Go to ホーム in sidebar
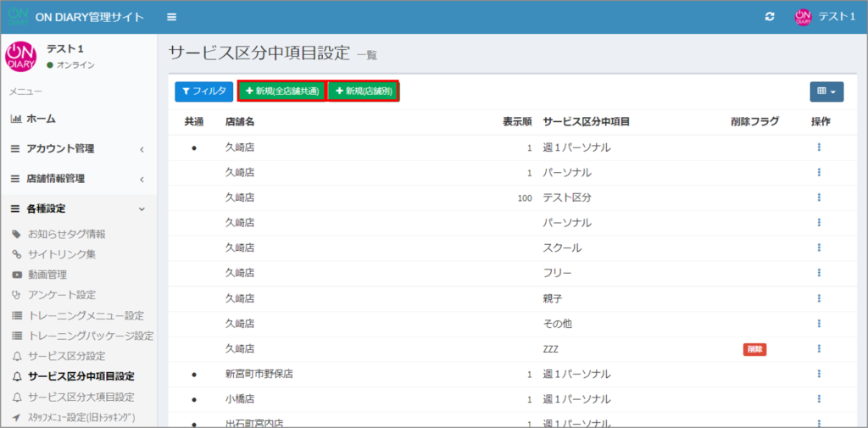 [41, 120]
